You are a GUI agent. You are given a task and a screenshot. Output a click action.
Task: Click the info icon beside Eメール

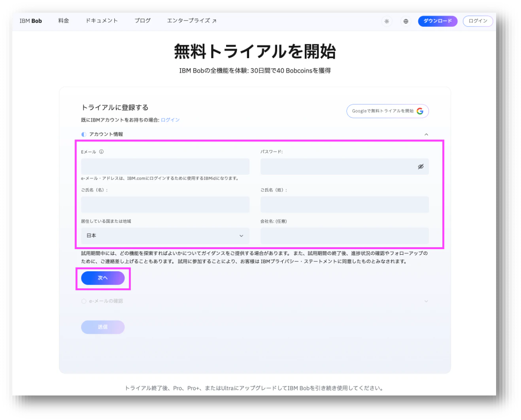coord(101,152)
